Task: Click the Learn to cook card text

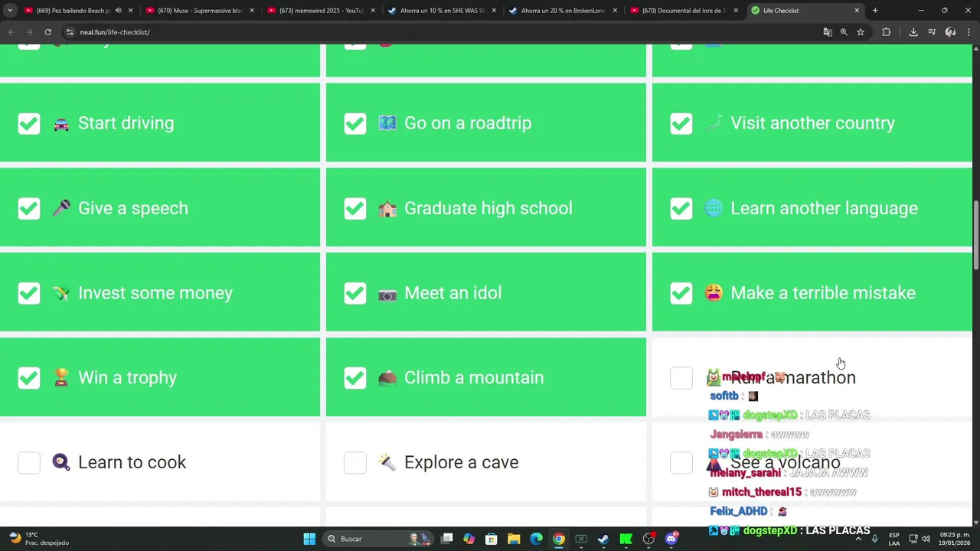Action: click(132, 462)
